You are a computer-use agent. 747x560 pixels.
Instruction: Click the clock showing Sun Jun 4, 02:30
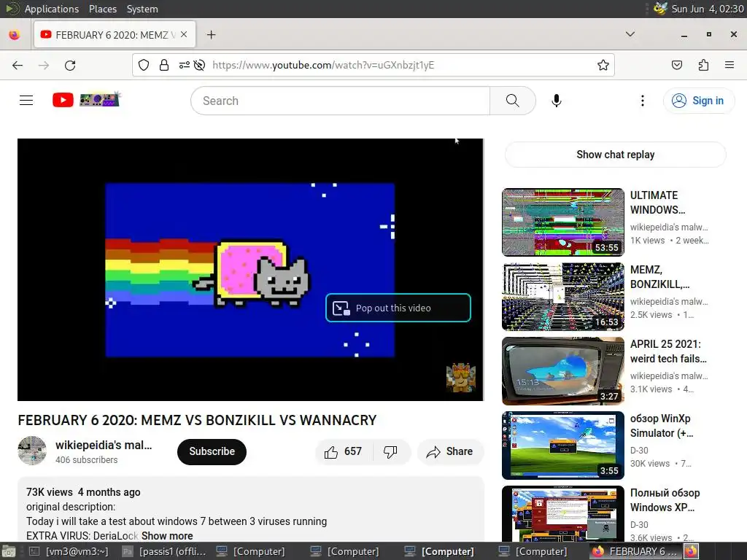(708, 9)
